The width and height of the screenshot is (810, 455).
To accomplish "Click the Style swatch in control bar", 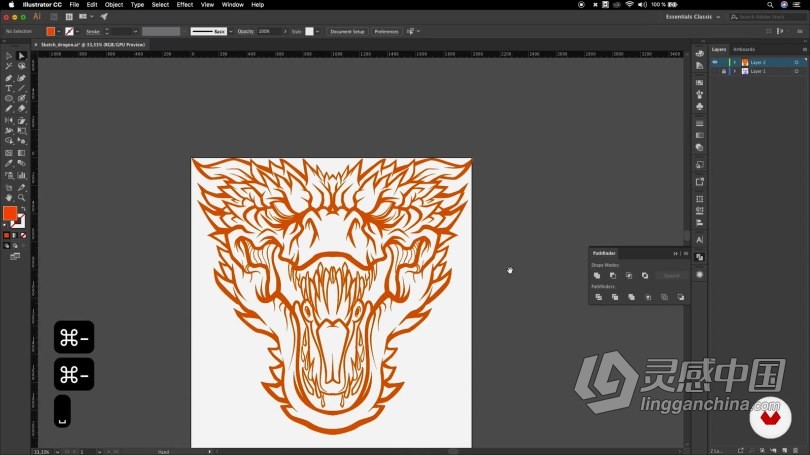I will [309, 32].
